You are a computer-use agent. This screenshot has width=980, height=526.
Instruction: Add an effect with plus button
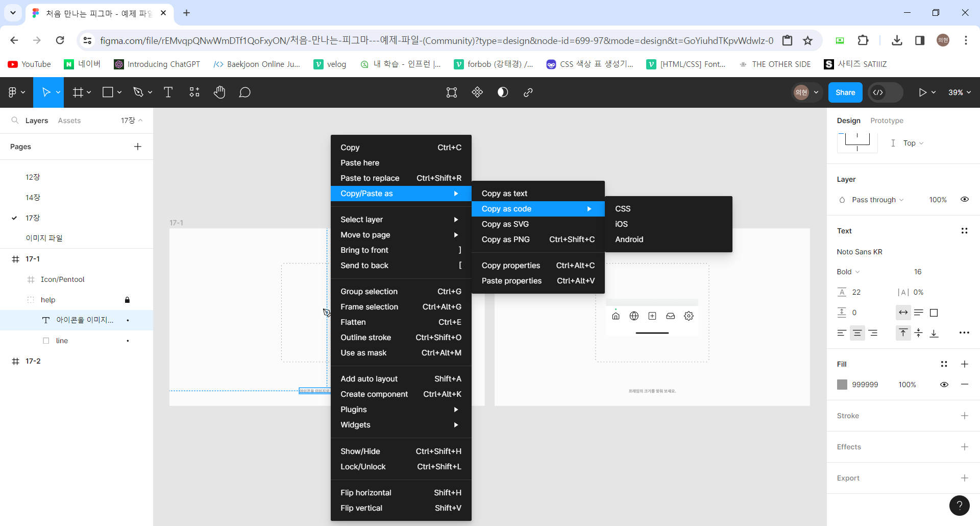tap(964, 447)
